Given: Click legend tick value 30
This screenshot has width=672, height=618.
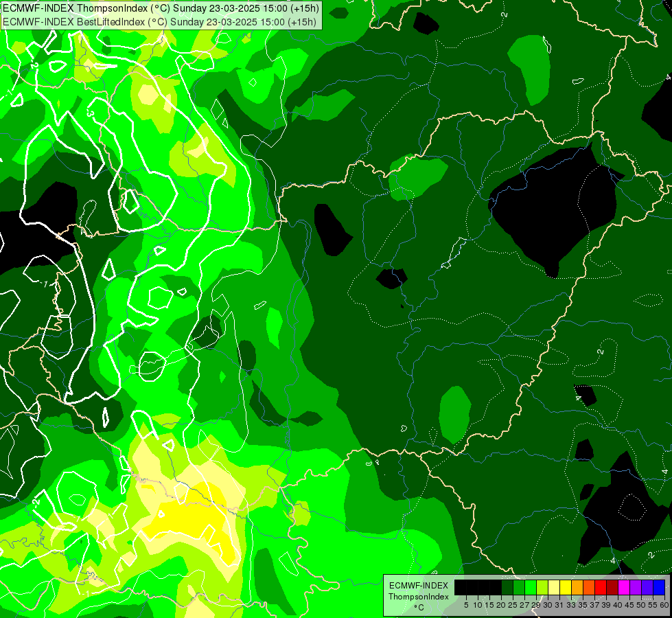Looking at the screenshot, I should coord(548,605).
